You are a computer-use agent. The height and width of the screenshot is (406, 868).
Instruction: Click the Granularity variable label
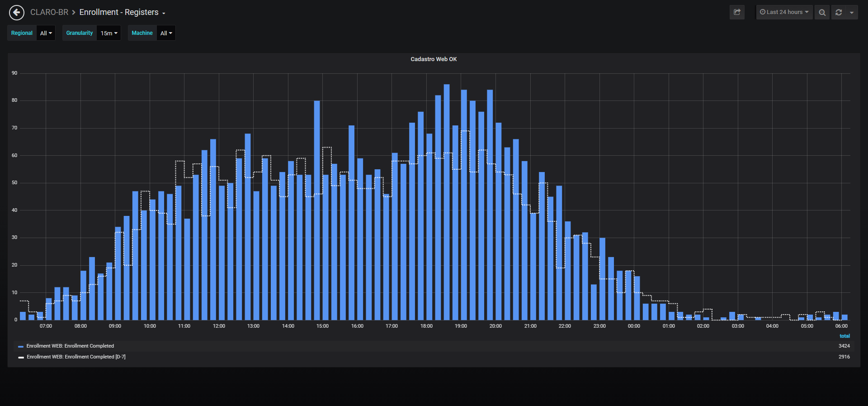coord(80,33)
